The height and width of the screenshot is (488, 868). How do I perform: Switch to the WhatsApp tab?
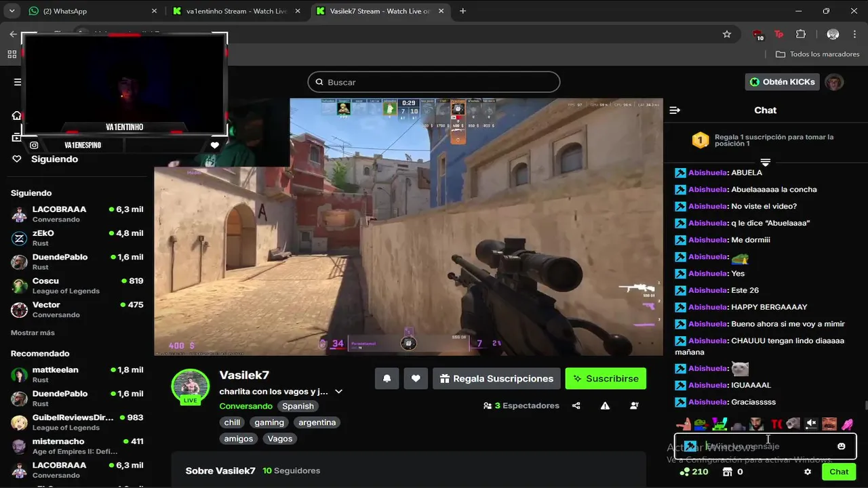tap(91, 11)
